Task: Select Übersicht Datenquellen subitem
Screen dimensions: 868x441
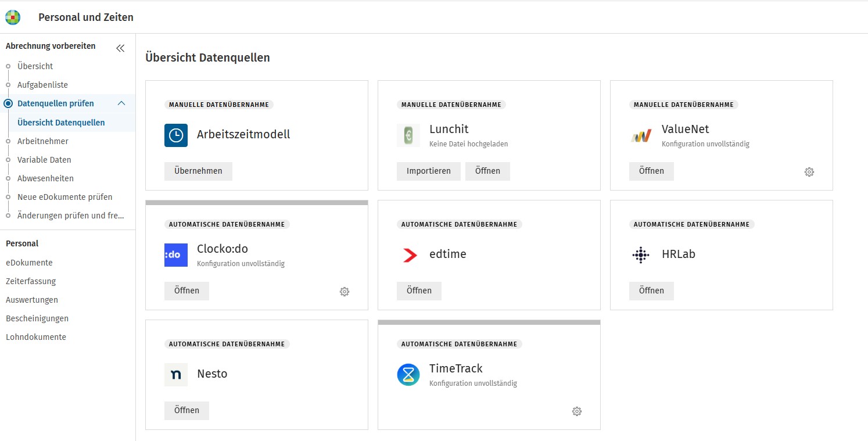Action: tap(61, 123)
